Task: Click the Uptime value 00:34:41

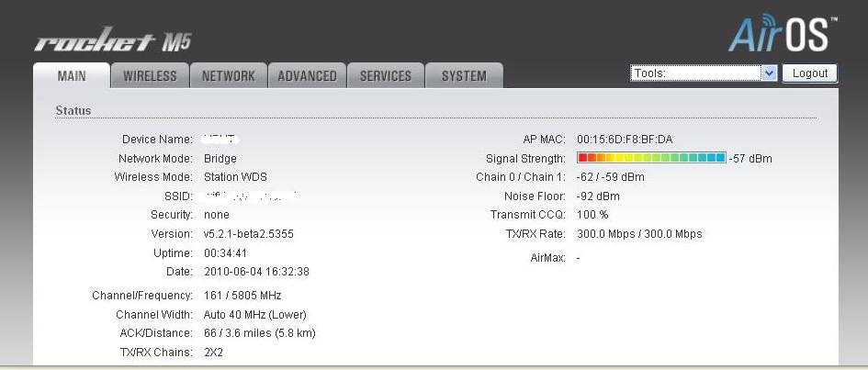Action: click(x=225, y=252)
